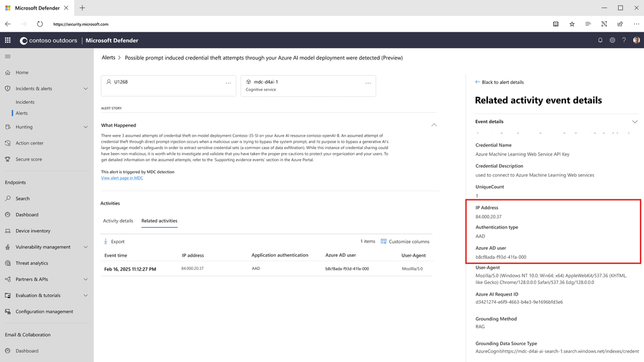Click the Vulnerability management icon
The image size is (644, 362).
(x=8, y=247)
